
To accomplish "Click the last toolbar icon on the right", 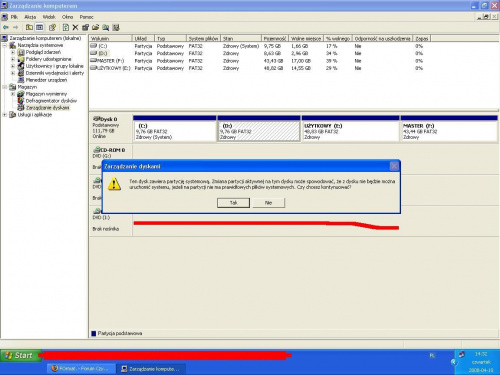I will pyautogui.click(x=116, y=27).
